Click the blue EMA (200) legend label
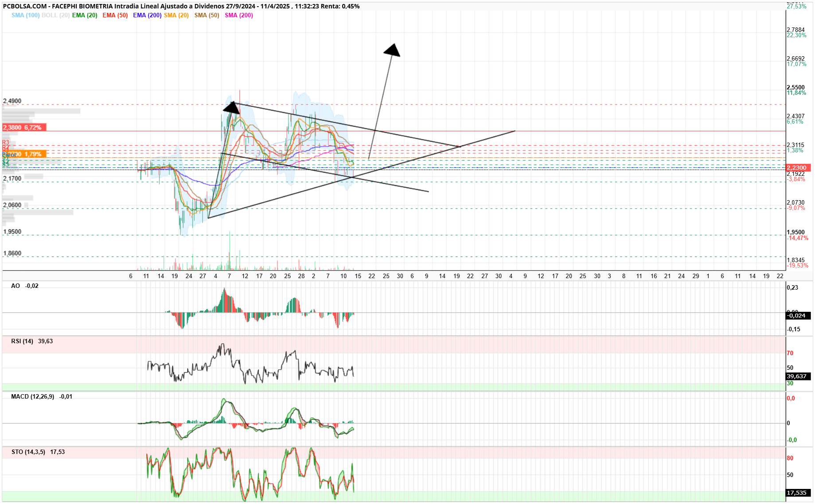Image resolution: width=815 pixels, height=504 pixels. click(x=147, y=15)
